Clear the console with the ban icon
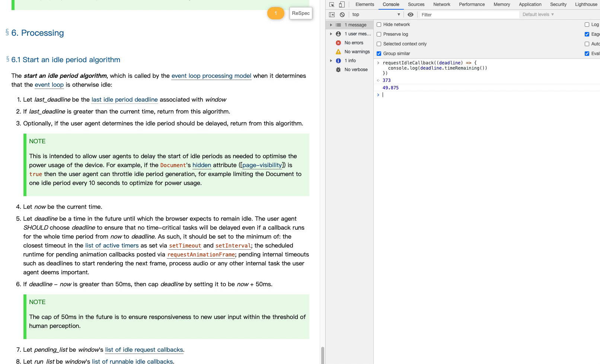600x364 pixels. [x=342, y=15]
